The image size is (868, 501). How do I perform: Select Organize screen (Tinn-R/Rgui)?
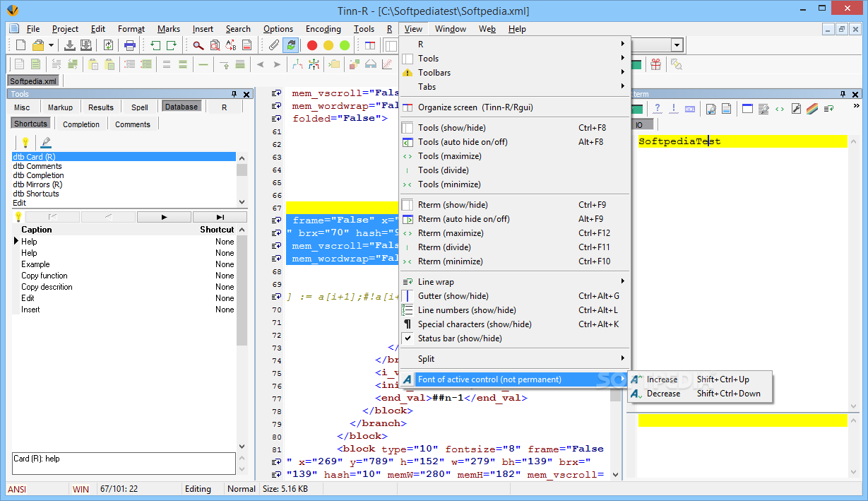pyautogui.click(x=514, y=107)
